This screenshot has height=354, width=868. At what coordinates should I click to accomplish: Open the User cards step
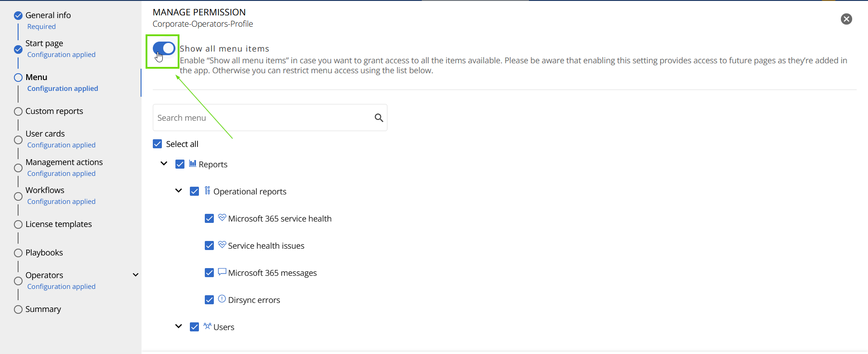(x=45, y=134)
